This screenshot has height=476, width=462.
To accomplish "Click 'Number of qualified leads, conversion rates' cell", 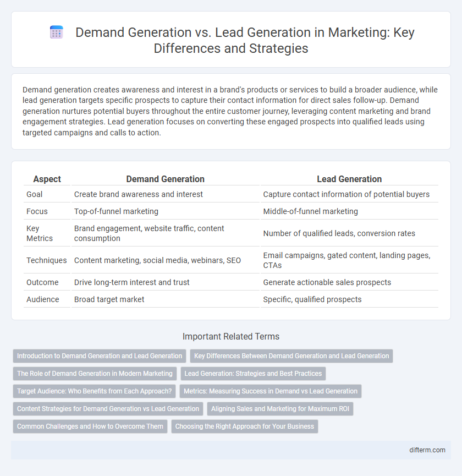I will [339, 233].
